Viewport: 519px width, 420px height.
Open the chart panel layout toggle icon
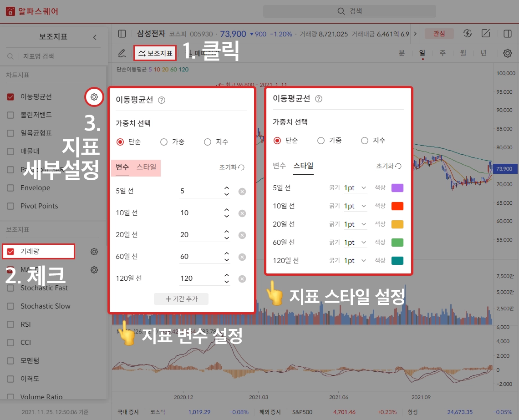tap(122, 34)
